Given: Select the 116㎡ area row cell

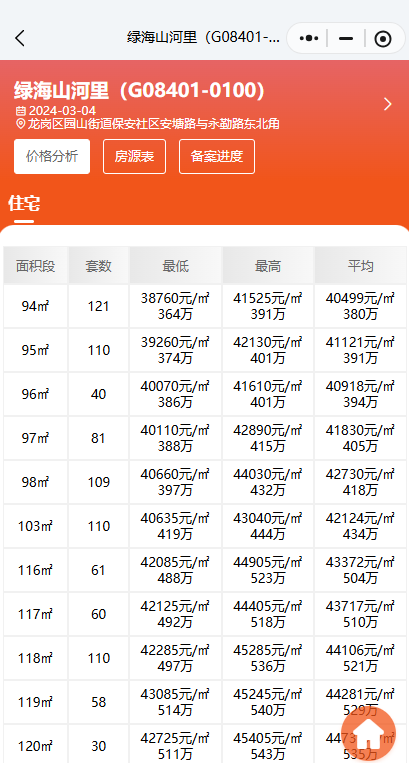Looking at the screenshot, I should tap(36, 570).
